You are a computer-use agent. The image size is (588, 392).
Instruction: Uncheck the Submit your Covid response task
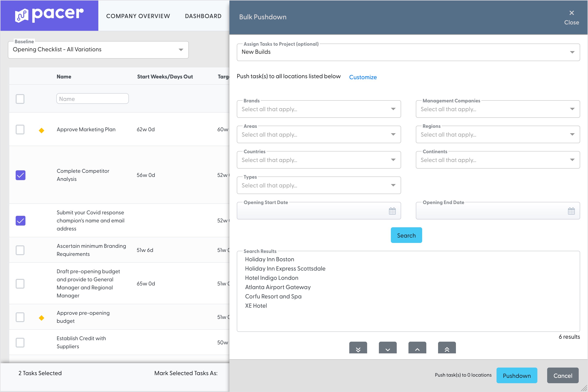click(21, 220)
